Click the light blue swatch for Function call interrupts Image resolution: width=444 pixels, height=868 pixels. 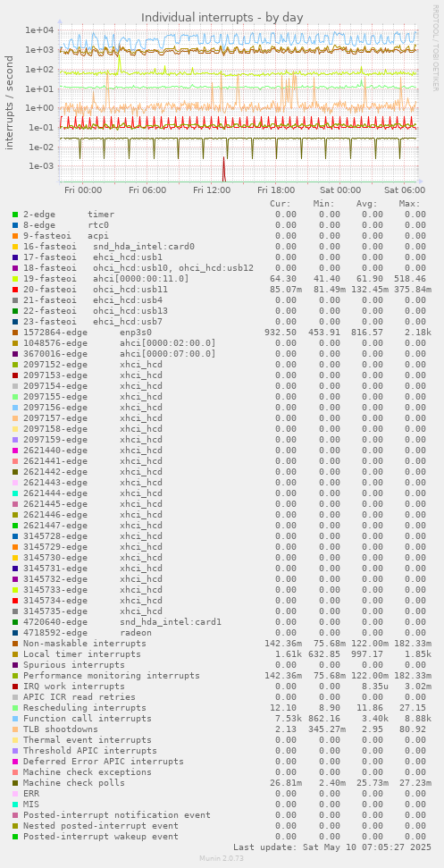15,719
